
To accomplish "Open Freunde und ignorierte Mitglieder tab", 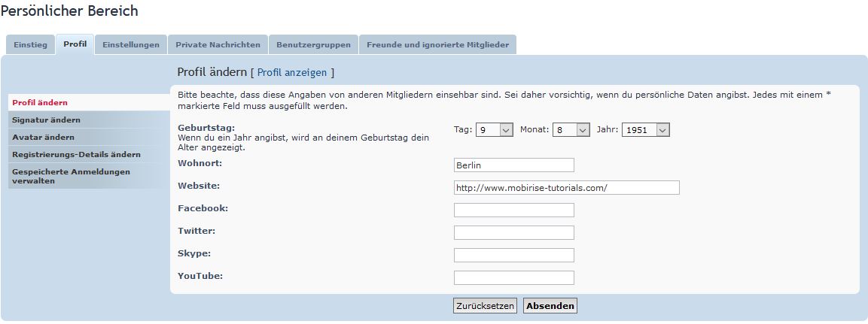I will point(437,45).
